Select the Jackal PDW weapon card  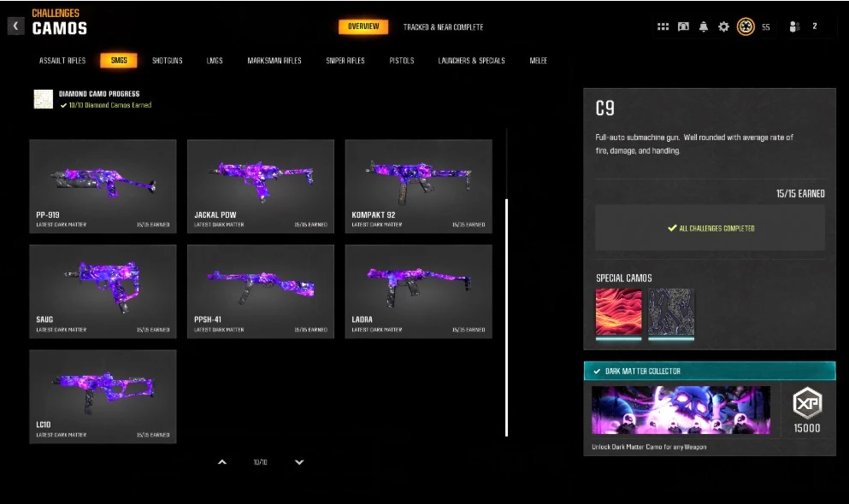pyautogui.click(x=261, y=186)
